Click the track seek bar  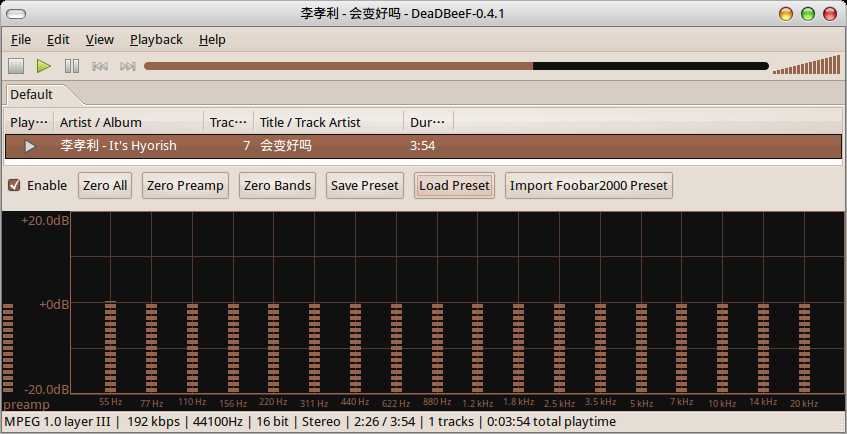[x=456, y=66]
